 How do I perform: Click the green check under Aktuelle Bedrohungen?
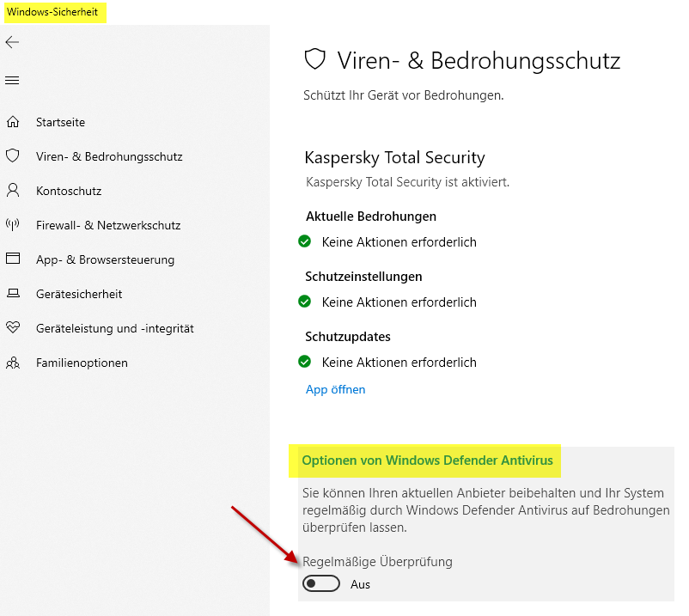pos(304,242)
